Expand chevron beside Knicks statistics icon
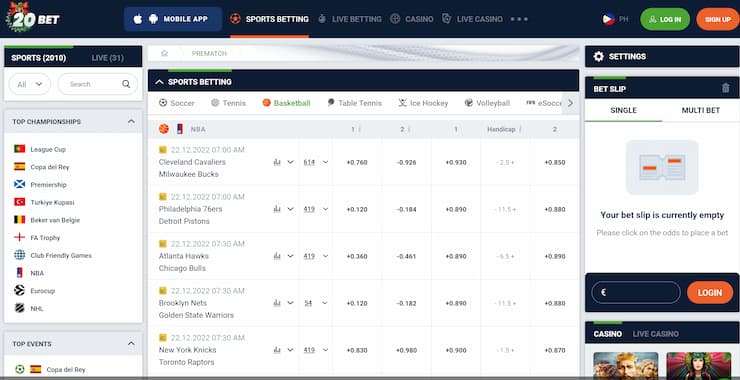Image resolution: width=740 pixels, height=380 pixels. click(x=290, y=350)
